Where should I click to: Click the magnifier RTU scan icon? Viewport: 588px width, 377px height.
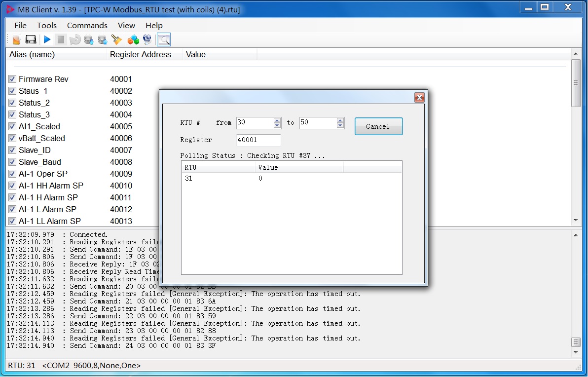164,39
